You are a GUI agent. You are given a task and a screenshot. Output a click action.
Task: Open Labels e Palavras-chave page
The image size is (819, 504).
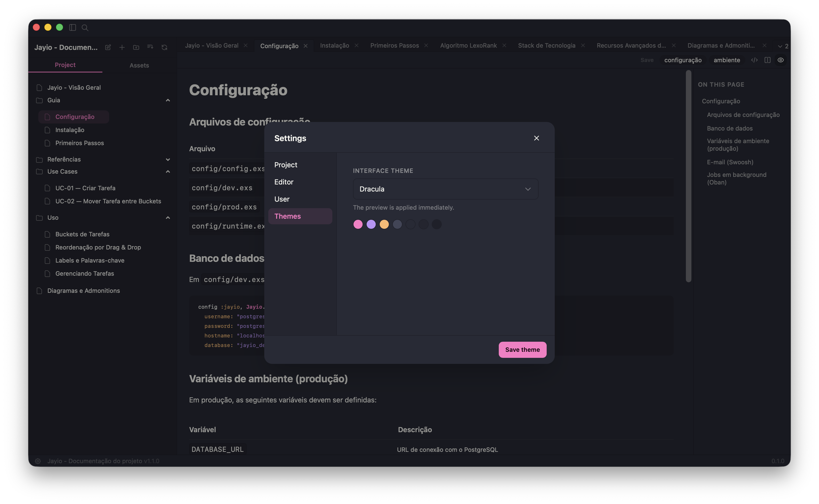(90, 260)
